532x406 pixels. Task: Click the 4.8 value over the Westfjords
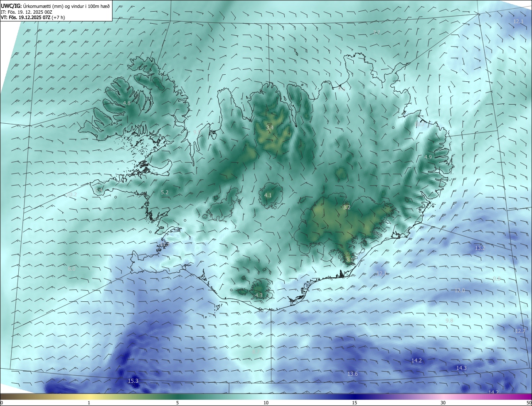point(127,103)
